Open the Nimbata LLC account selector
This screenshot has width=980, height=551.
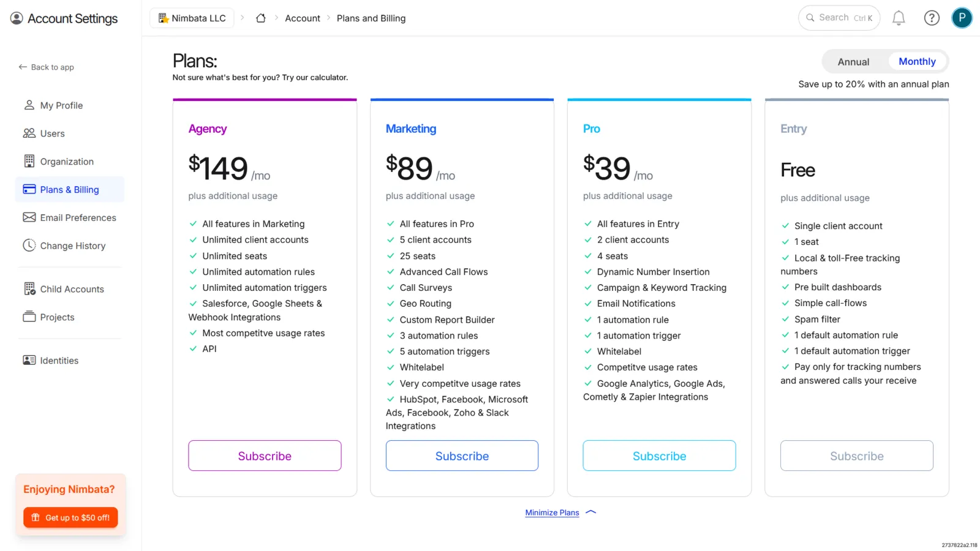click(x=192, y=18)
